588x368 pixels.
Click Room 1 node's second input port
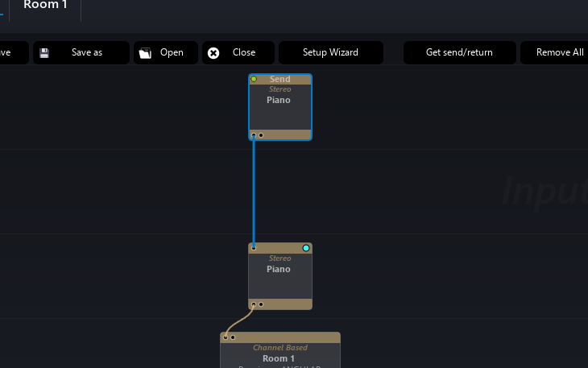[x=233, y=337]
